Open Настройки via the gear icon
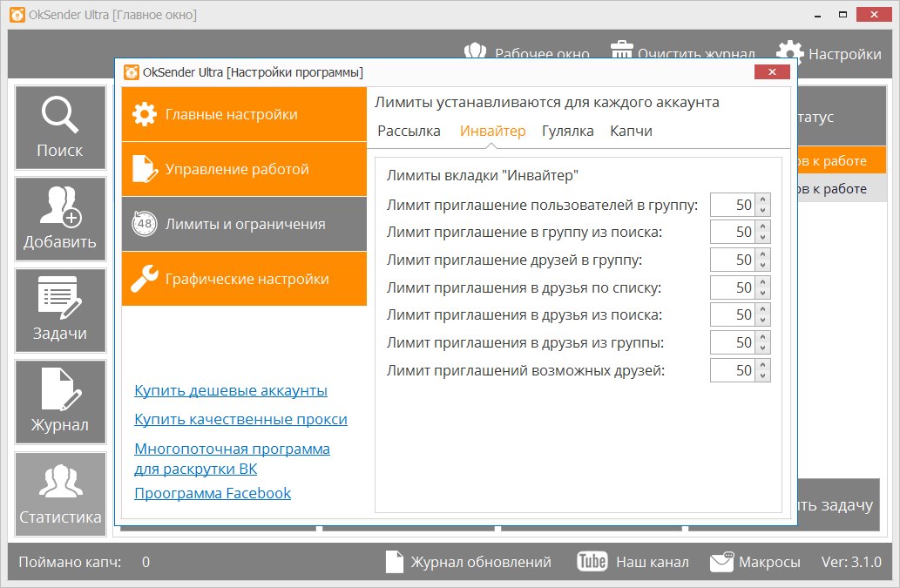The image size is (900, 588). pos(789,51)
